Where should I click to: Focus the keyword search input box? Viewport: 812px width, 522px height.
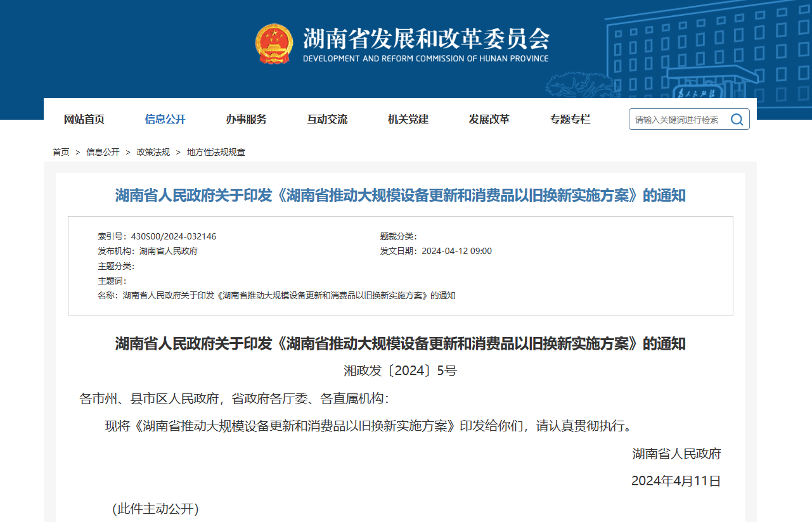[x=677, y=120]
